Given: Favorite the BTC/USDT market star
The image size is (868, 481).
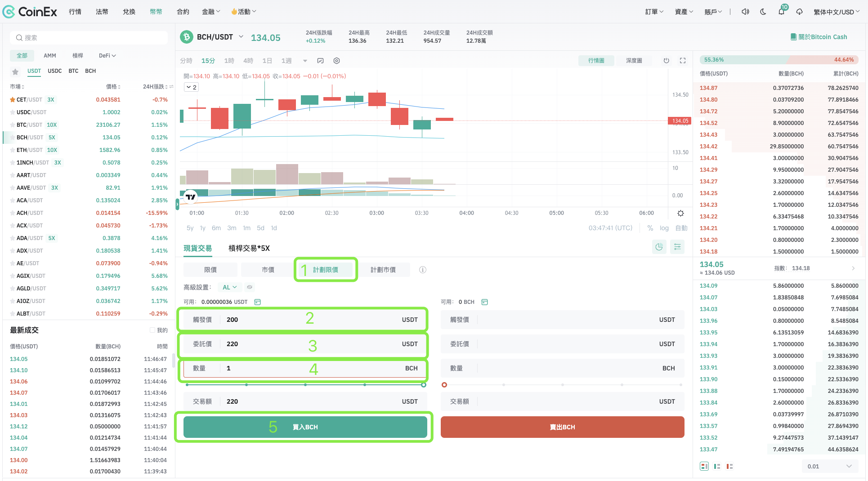Looking at the screenshot, I should point(13,125).
